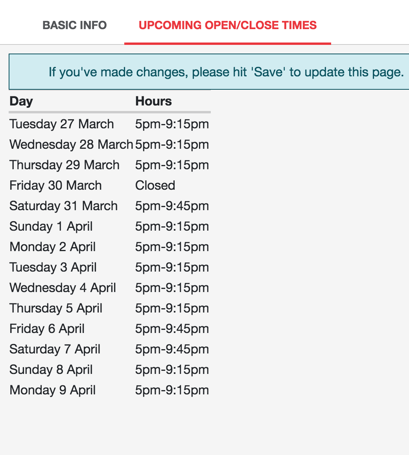Image resolution: width=409 pixels, height=455 pixels.
Task: Select the Day column header
Action: point(21,101)
